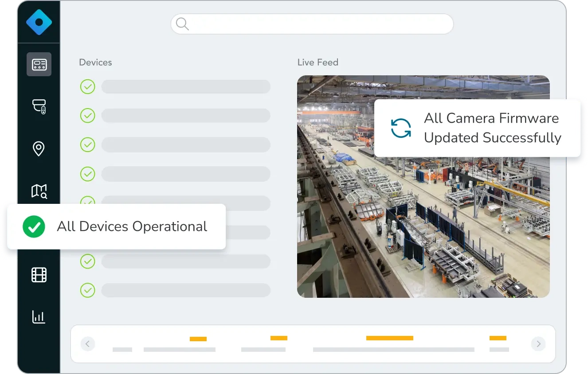Image resolution: width=588 pixels, height=374 pixels.
Task: Click the firmware update refresh arrows icon
Action: 401,128
